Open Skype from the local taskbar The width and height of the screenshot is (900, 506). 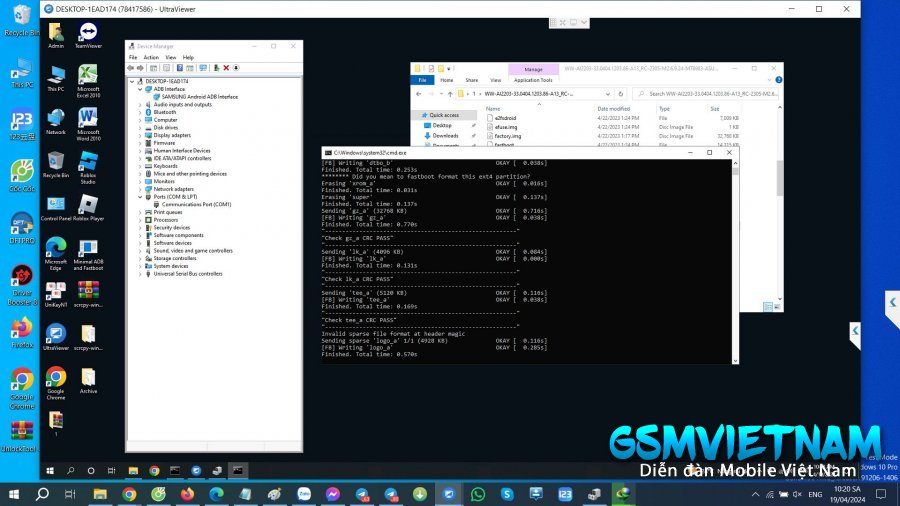(507, 494)
